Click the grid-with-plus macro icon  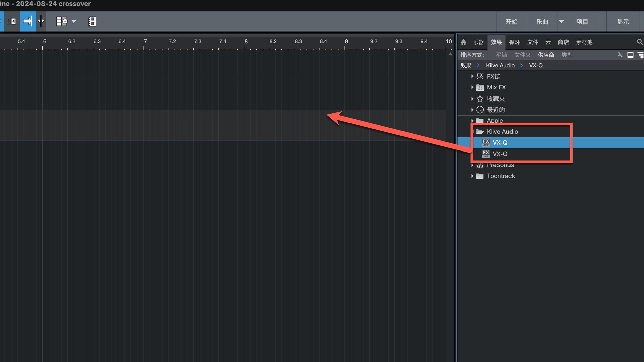pyautogui.click(x=62, y=21)
